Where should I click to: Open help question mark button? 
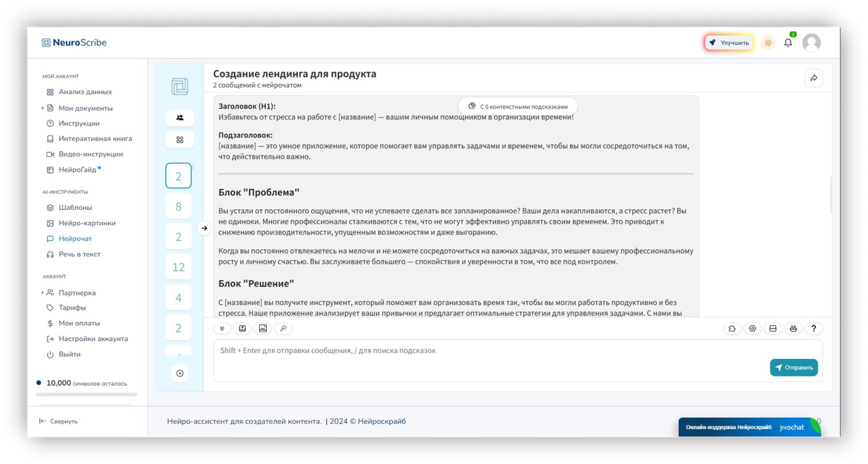click(814, 329)
